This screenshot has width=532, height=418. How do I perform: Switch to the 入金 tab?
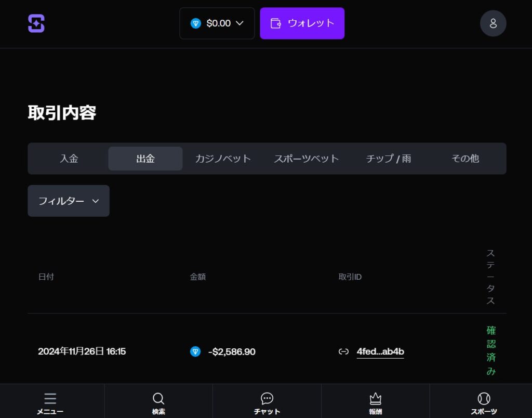coord(69,159)
